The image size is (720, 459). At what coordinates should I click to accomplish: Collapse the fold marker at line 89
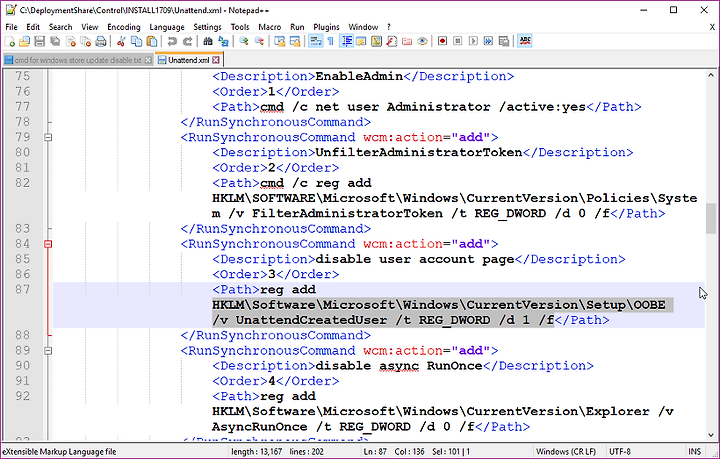click(48, 351)
